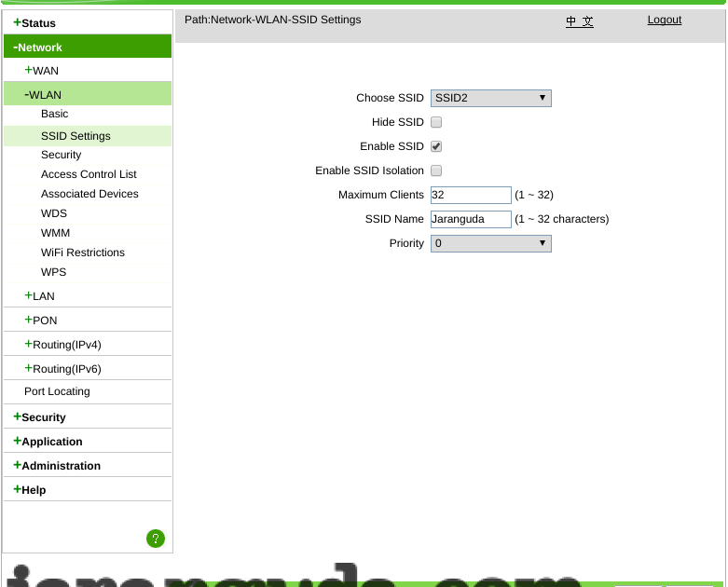Open the WLAN Security page
Screen dimensions: 728x587
61,155
